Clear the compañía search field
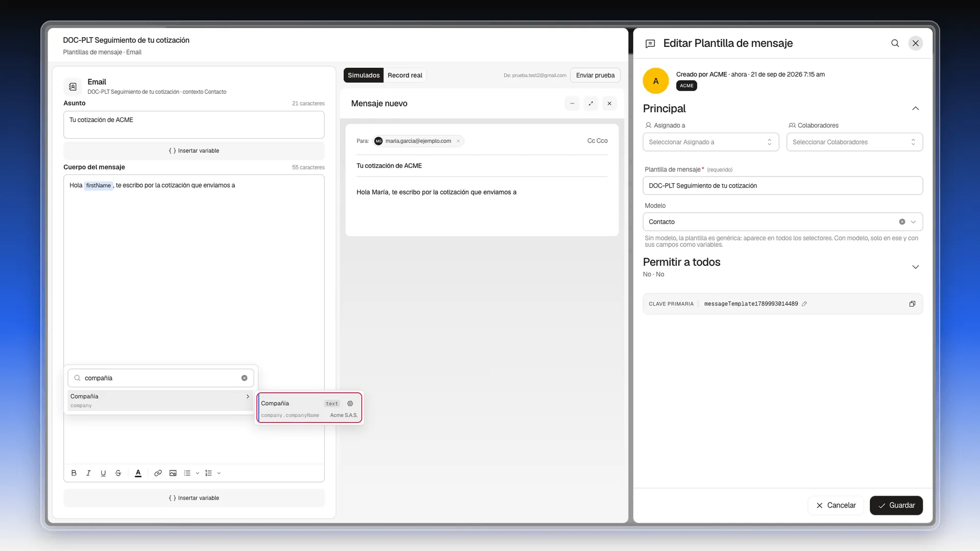 click(244, 378)
